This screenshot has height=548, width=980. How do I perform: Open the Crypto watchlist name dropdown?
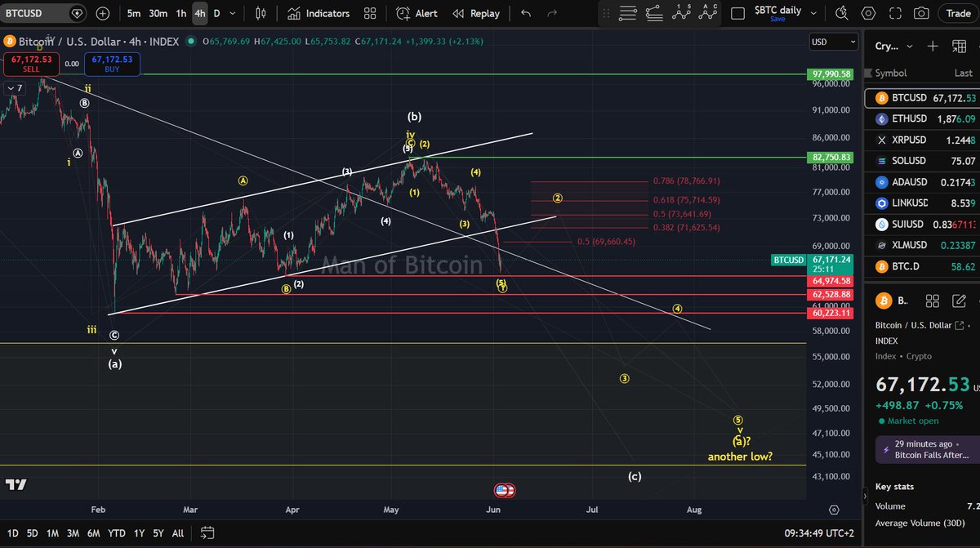(896, 46)
